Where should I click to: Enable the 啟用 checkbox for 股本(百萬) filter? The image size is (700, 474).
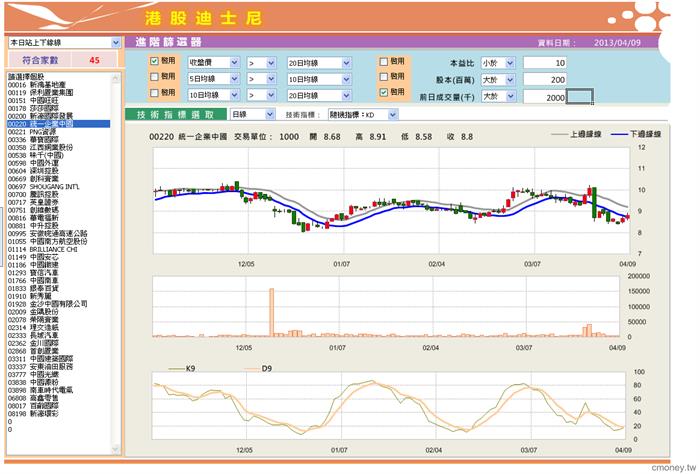coord(383,77)
